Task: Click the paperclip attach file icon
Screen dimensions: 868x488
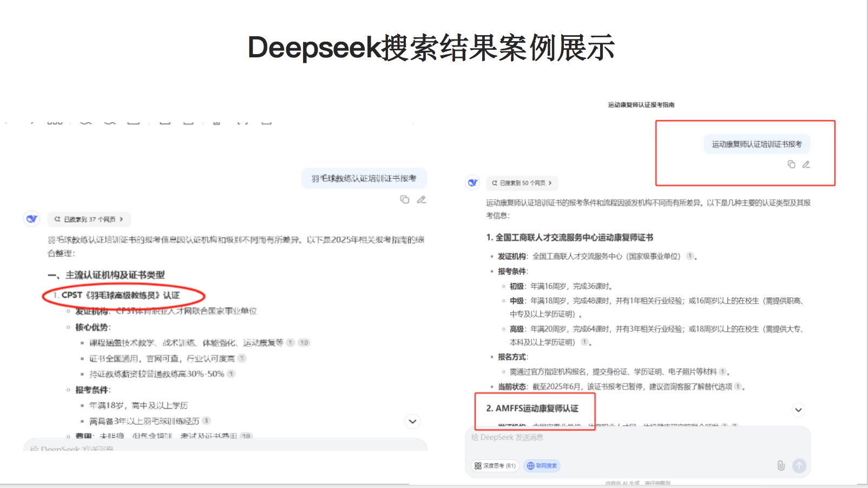Action: (x=780, y=465)
